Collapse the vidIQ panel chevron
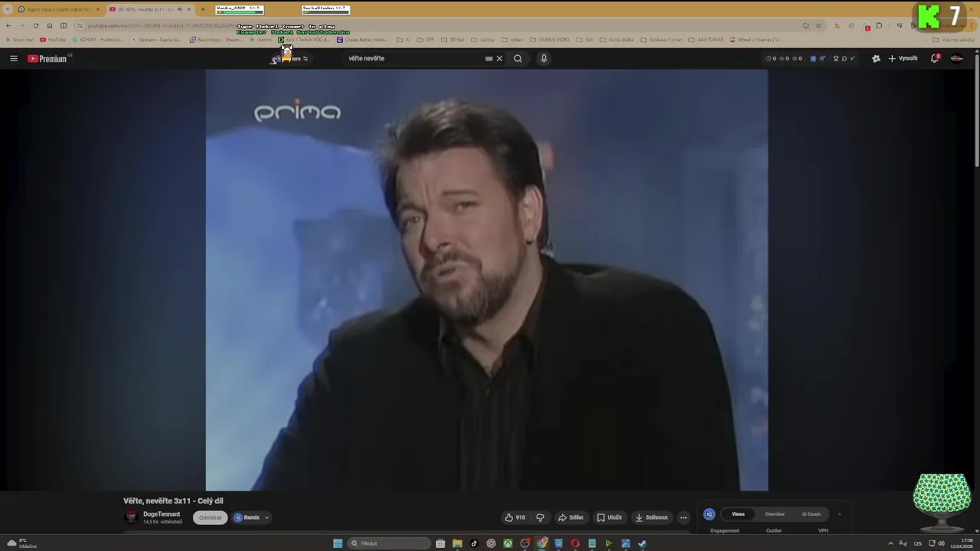The image size is (980, 551). pos(839,514)
